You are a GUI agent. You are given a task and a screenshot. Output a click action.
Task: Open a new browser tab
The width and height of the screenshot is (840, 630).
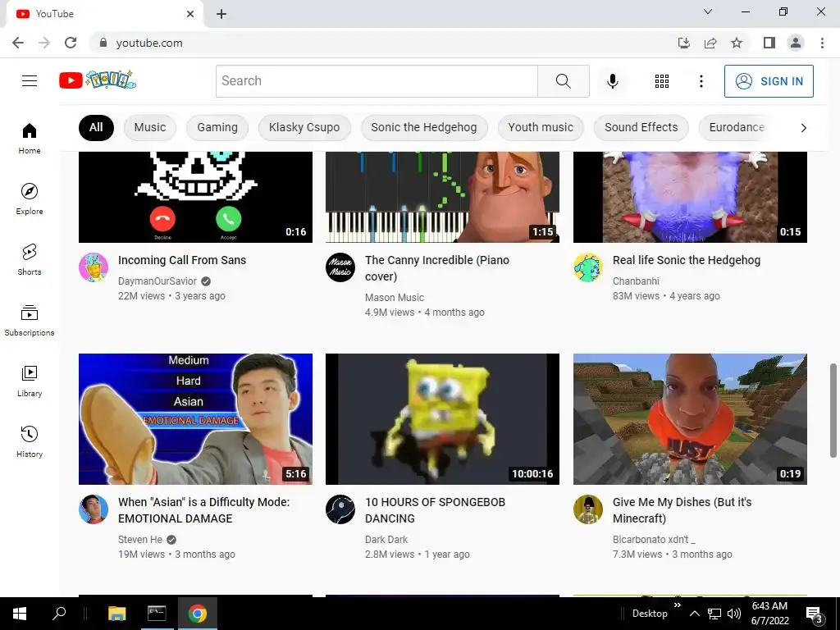[221, 14]
